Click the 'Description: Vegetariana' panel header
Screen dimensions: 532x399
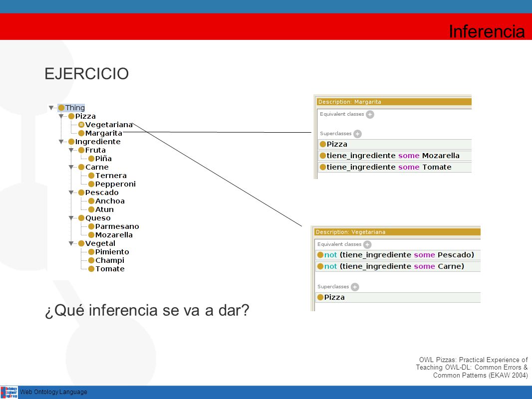(x=397, y=232)
